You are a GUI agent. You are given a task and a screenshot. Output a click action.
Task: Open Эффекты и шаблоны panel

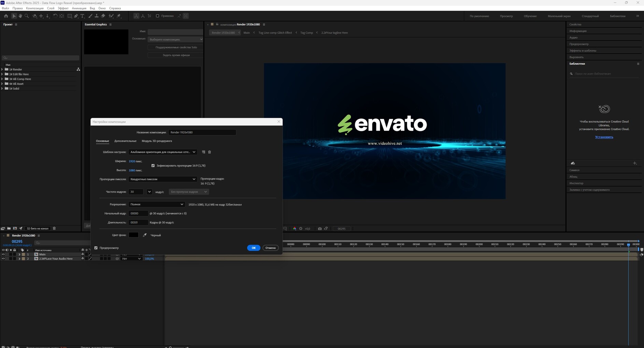point(583,50)
